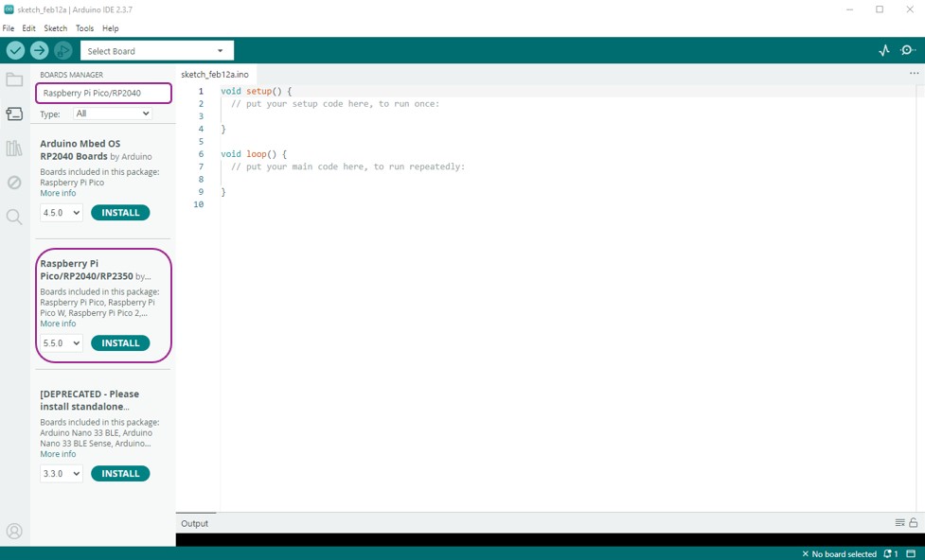Open the Tools menu
This screenshot has width=925, height=560.
click(84, 28)
